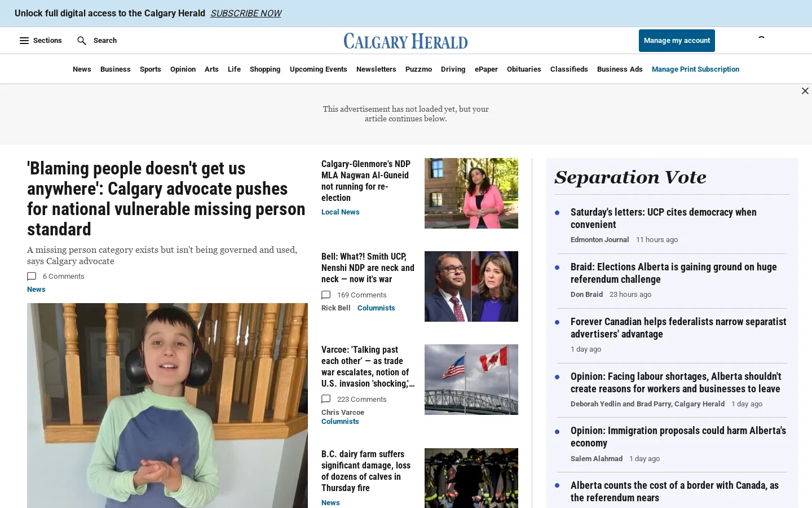Go to the Sports section
Screen dimensions: 812x508
pos(151,69)
